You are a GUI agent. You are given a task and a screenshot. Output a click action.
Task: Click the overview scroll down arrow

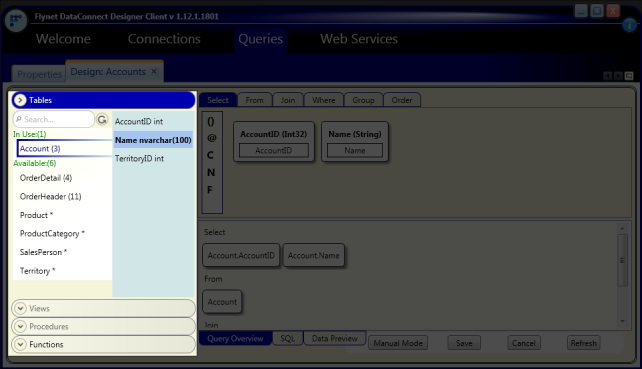pos(622,321)
